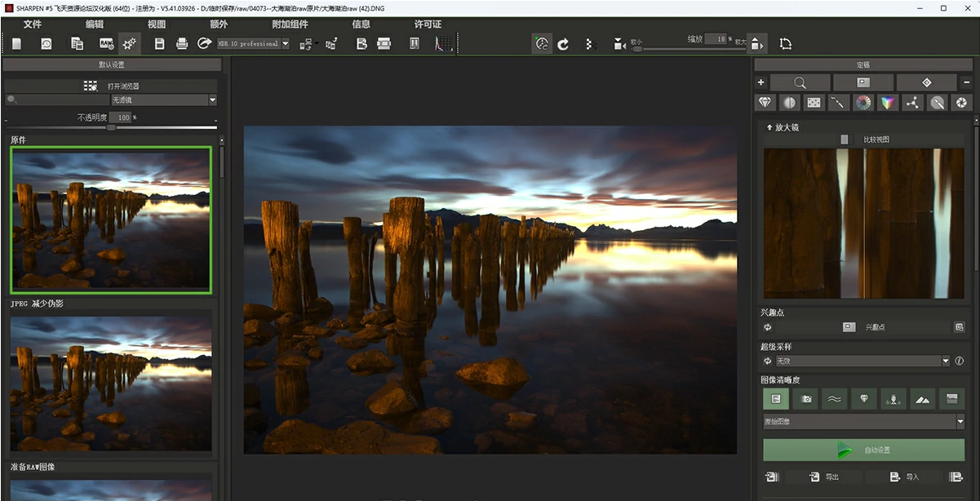
Task: Toggle the green highlighted 图像清晰度 mode button
Action: (x=776, y=399)
